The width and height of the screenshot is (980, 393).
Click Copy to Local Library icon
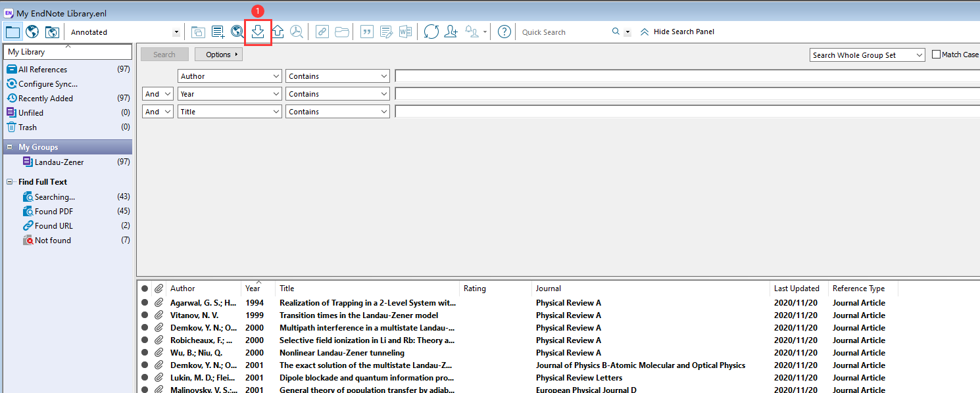(198, 32)
